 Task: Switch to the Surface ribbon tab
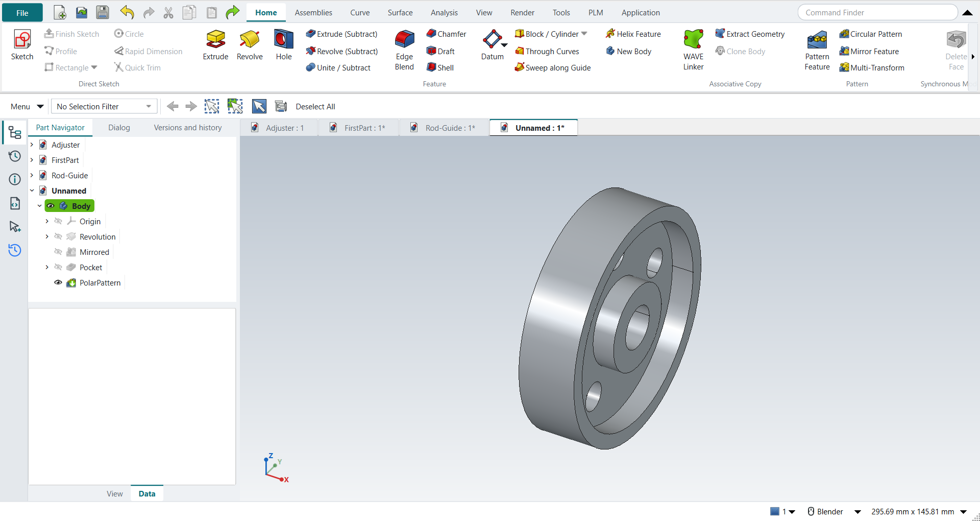[x=400, y=13]
